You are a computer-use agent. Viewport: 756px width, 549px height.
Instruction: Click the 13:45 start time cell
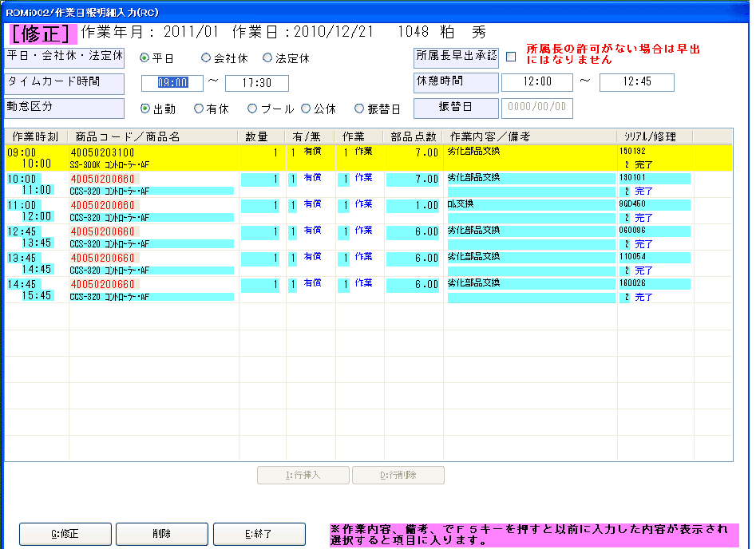22,259
